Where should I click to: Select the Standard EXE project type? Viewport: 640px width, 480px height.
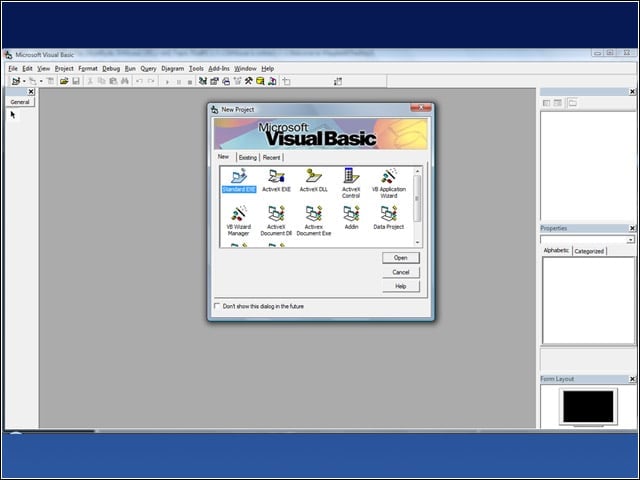pos(239,180)
